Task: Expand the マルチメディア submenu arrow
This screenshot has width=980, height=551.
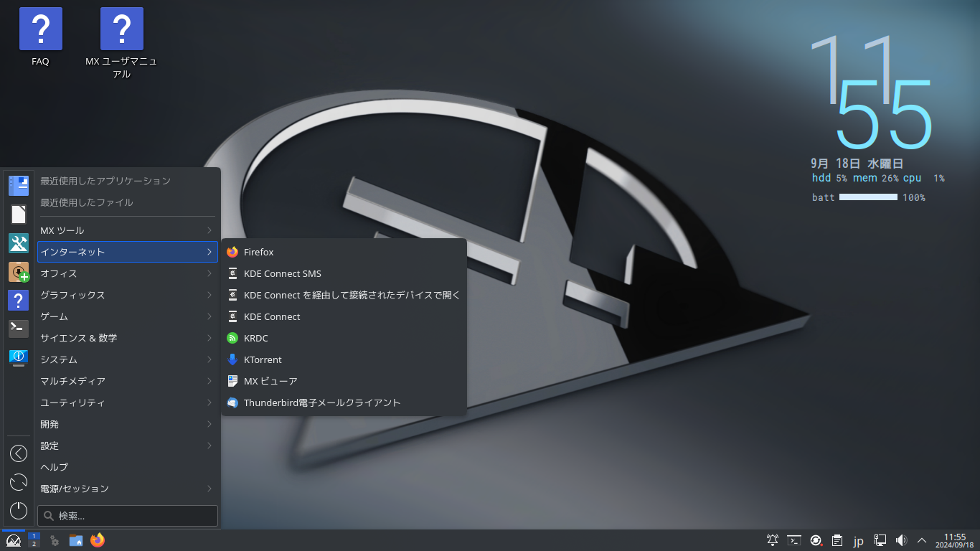Action: coord(209,381)
